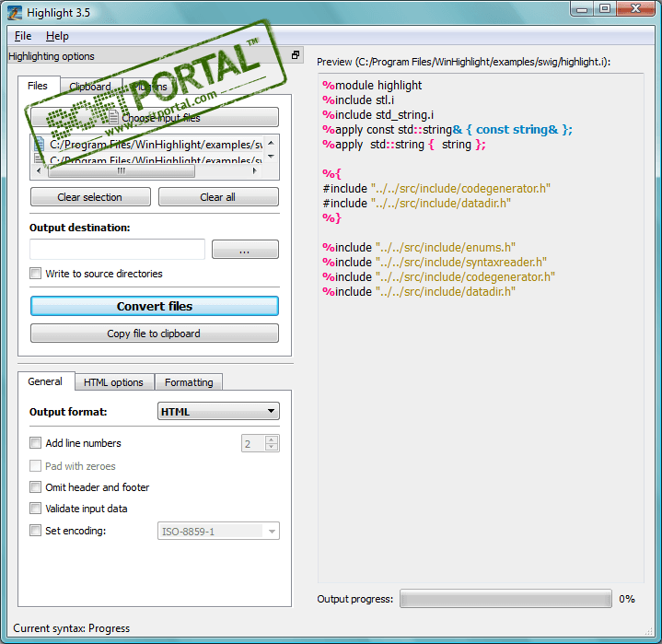Increase line number width stepper
662x644 pixels.
click(x=272, y=439)
